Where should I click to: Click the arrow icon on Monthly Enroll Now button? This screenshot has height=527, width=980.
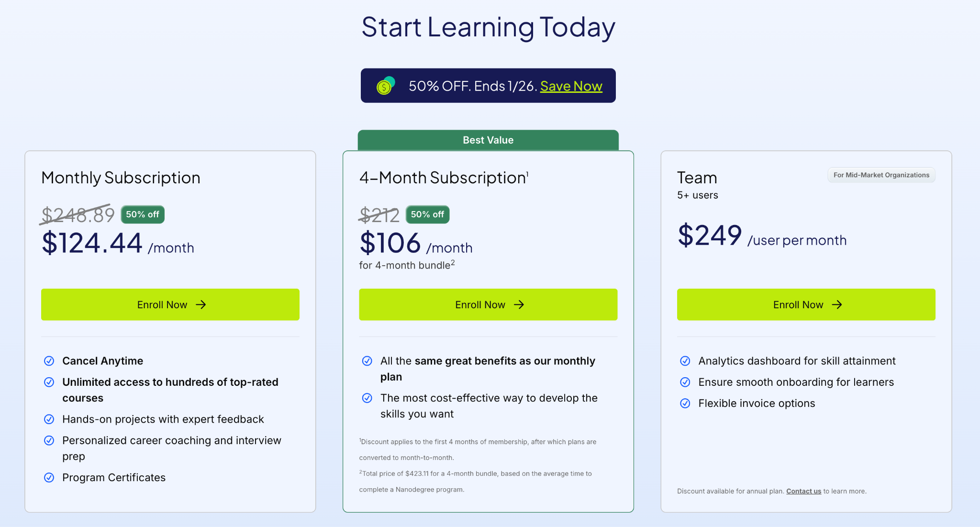coord(201,304)
